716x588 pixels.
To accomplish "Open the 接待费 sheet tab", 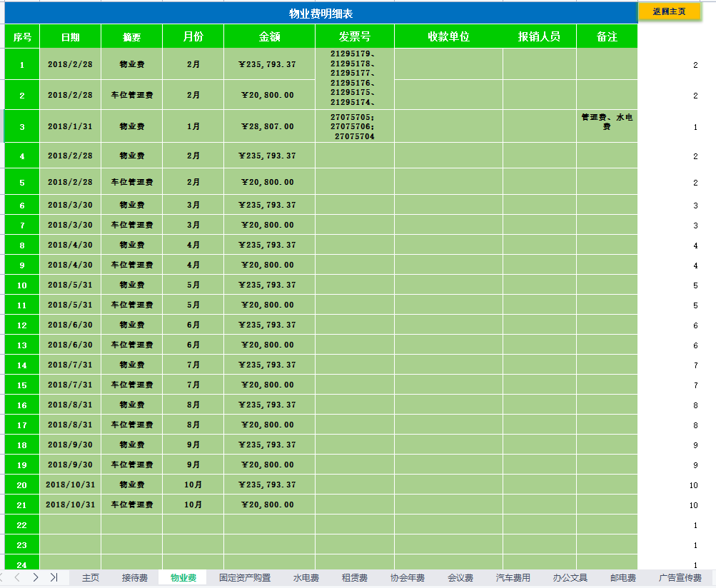I will (x=135, y=578).
